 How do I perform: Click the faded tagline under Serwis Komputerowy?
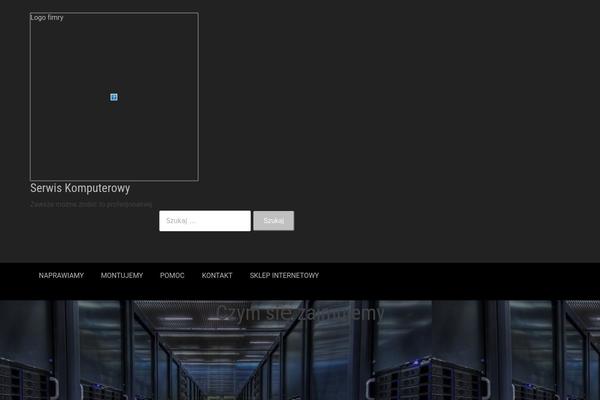91,204
